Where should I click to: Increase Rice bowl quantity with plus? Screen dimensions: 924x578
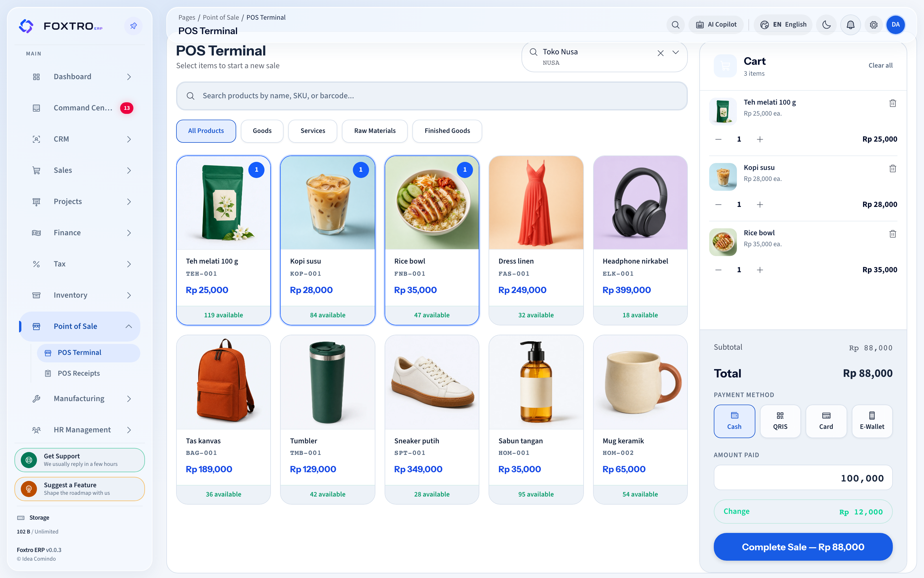pos(760,270)
